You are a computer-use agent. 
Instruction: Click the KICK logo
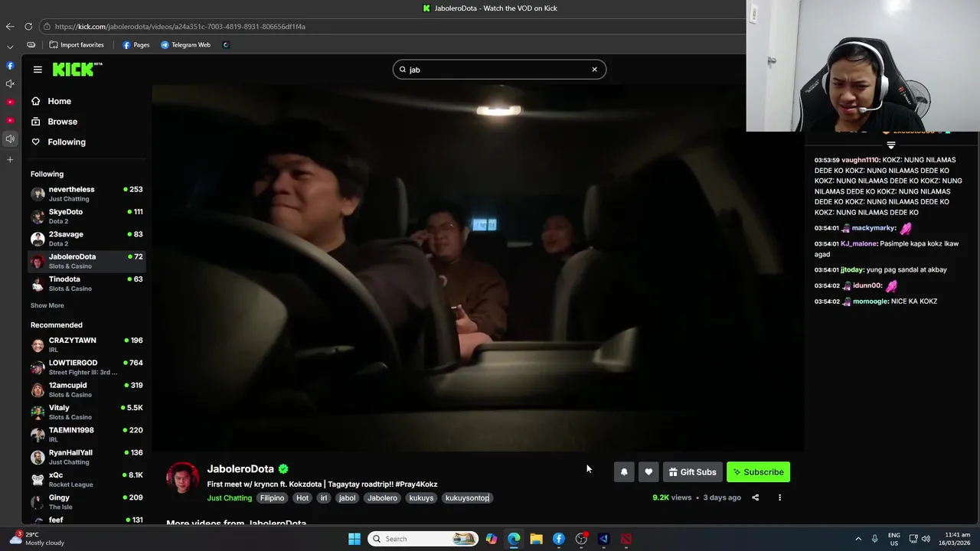tap(77, 70)
